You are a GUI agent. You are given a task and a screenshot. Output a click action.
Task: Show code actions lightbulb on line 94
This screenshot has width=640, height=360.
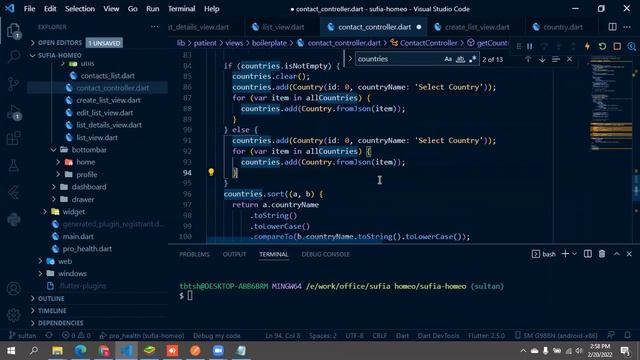211,172
